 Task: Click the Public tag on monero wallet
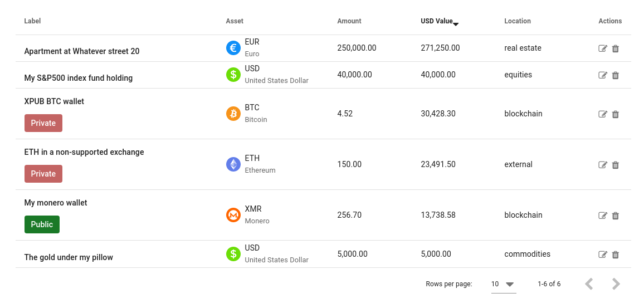coord(42,224)
